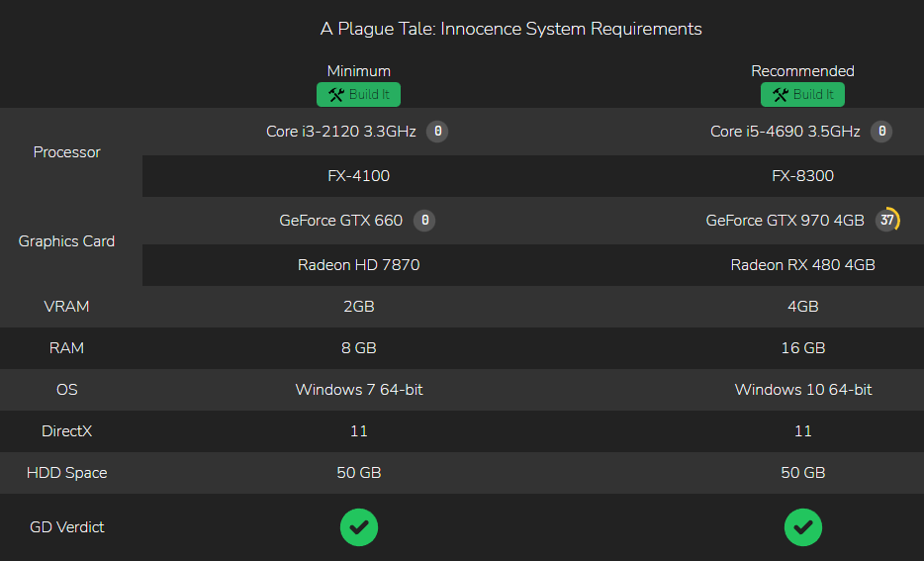The width and height of the screenshot is (924, 561).
Task: Click the score badge beside Core i3-2120
Action: click(437, 132)
